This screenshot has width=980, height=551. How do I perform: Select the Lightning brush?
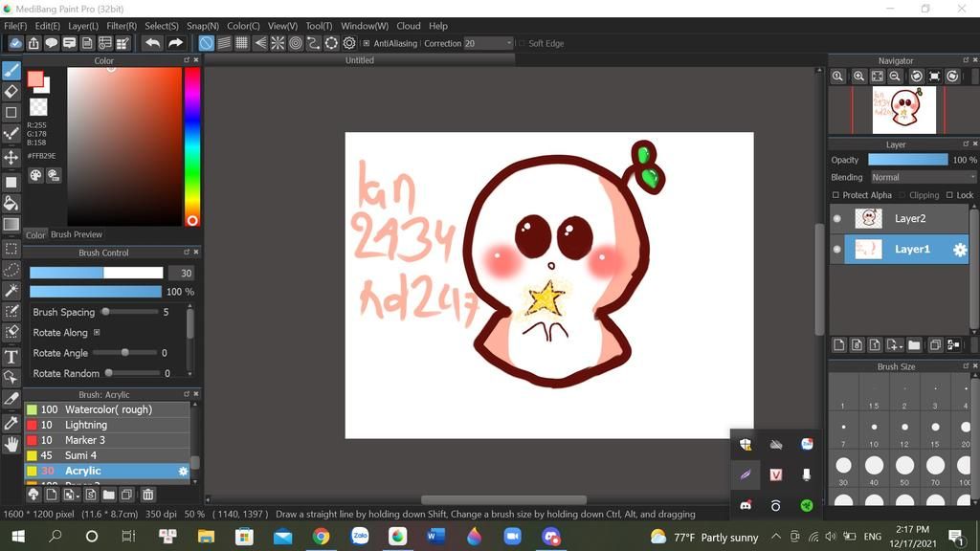click(x=107, y=425)
